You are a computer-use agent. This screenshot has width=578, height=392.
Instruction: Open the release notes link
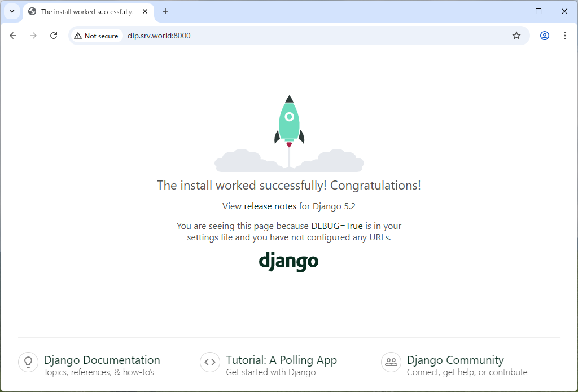270,206
